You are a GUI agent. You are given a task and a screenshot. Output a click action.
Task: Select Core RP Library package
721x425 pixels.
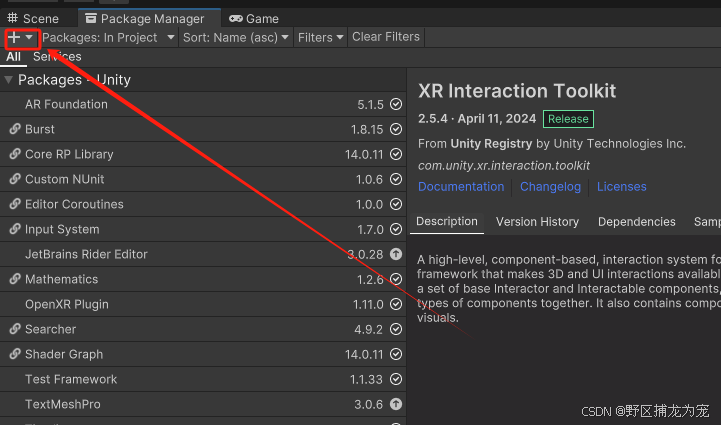click(x=203, y=154)
